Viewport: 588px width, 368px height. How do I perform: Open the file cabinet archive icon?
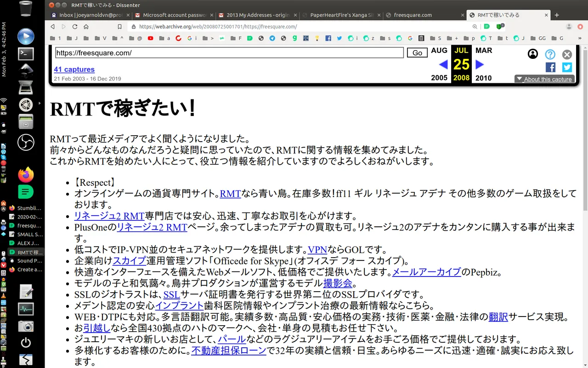(x=26, y=122)
